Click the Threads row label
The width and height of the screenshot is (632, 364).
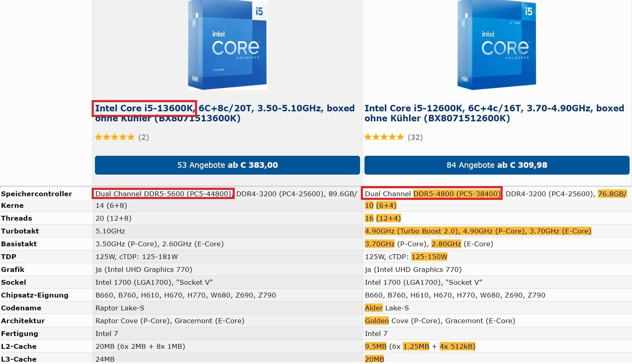pos(16,218)
